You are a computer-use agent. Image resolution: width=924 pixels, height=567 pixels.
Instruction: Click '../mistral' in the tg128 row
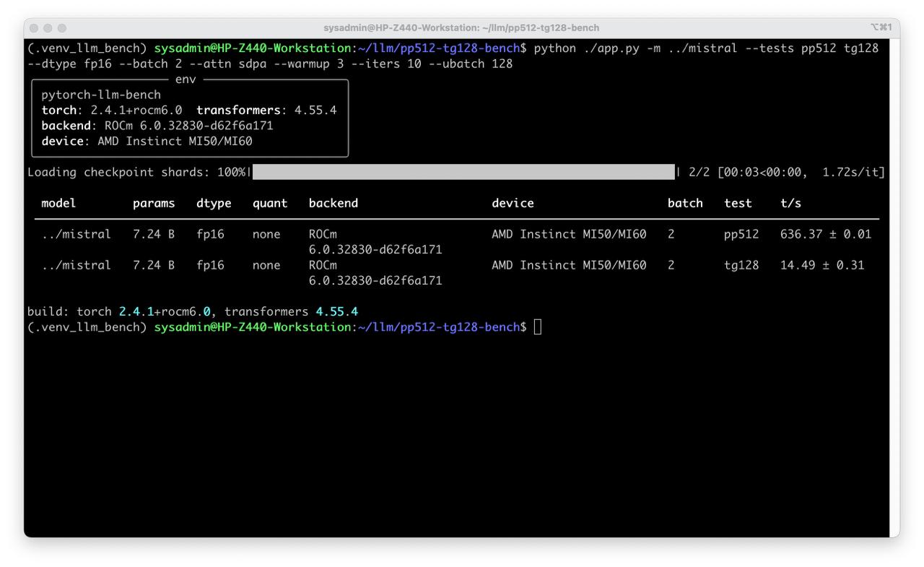tap(77, 265)
